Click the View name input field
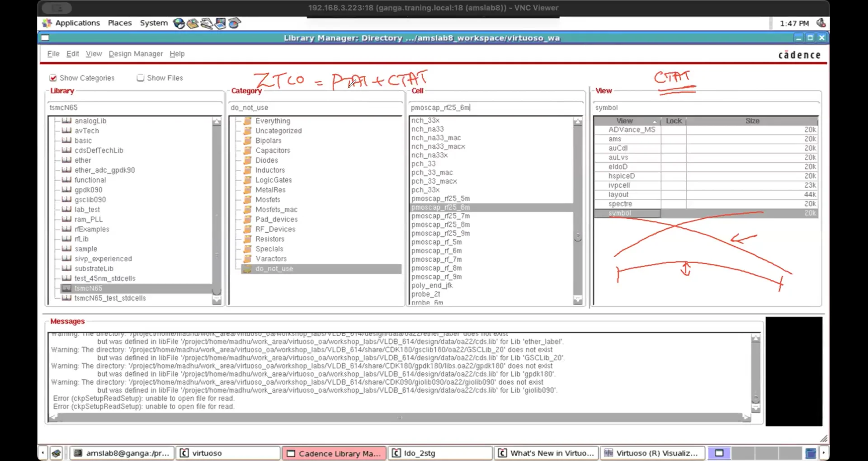Viewport: 868px width, 461px height. pyautogui.click(x=707, y=108)
